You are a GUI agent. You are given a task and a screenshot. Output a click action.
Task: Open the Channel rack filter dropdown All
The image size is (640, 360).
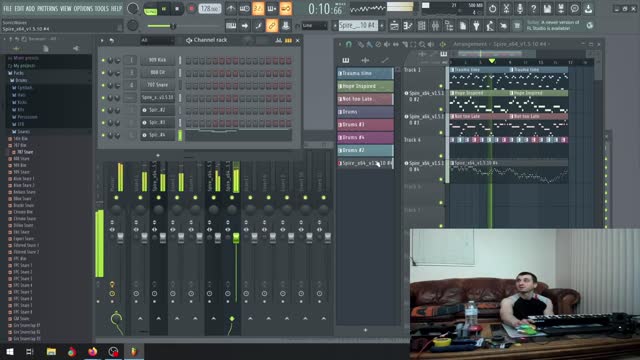157,40
